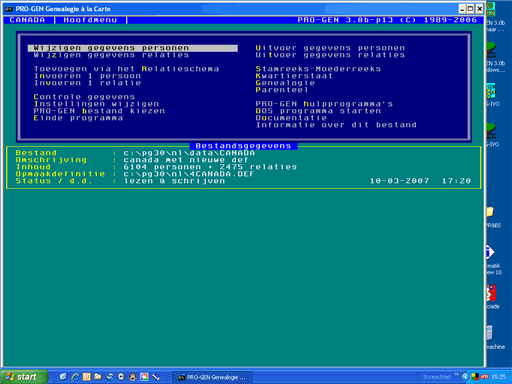Screen dimensions: 512x384
Task: Click the blue arrow 'matik' desktop icon
Action: (x=490, y=252)
